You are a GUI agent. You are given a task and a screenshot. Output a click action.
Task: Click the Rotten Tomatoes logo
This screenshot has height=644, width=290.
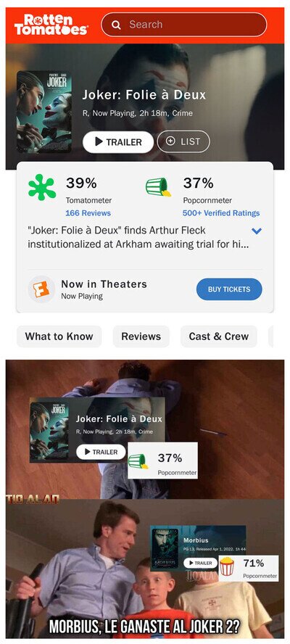[x=51, y=25]
